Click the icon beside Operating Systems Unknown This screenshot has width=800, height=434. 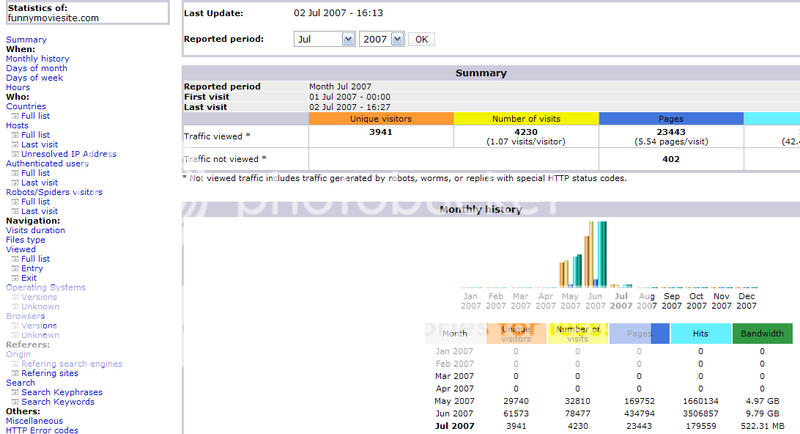click(15, 307)
